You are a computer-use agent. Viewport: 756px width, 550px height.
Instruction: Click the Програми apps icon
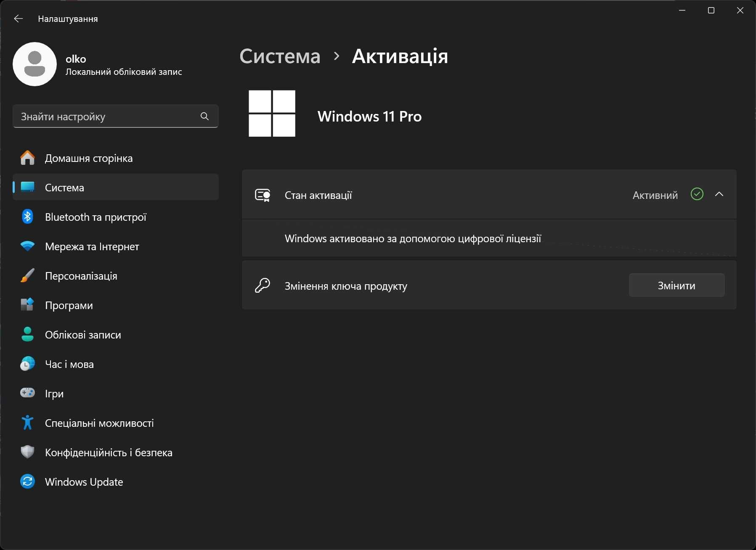(28, 305)
